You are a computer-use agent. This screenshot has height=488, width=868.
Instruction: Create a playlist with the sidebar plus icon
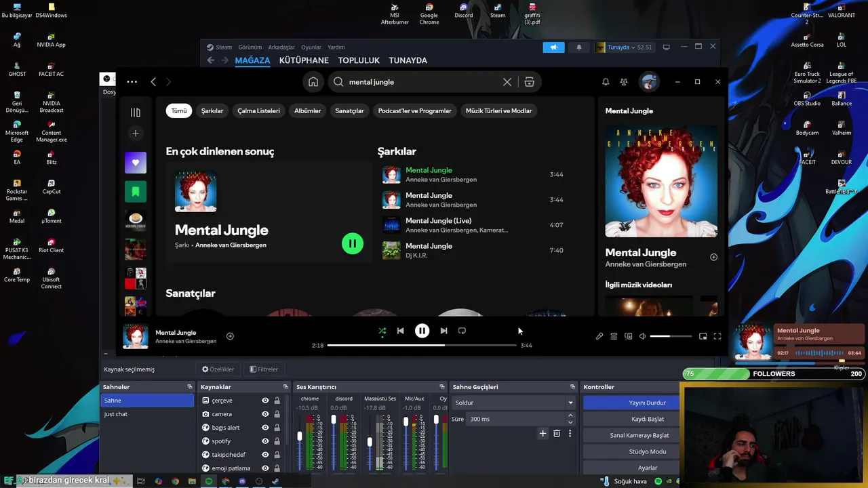[x=136, y=134]
